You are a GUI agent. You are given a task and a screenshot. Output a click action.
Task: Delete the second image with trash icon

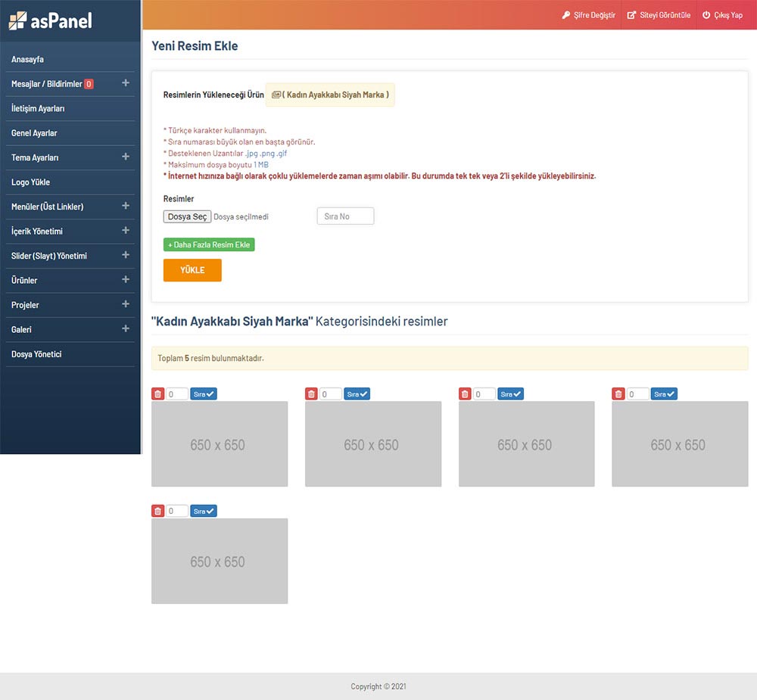[311, 394]
